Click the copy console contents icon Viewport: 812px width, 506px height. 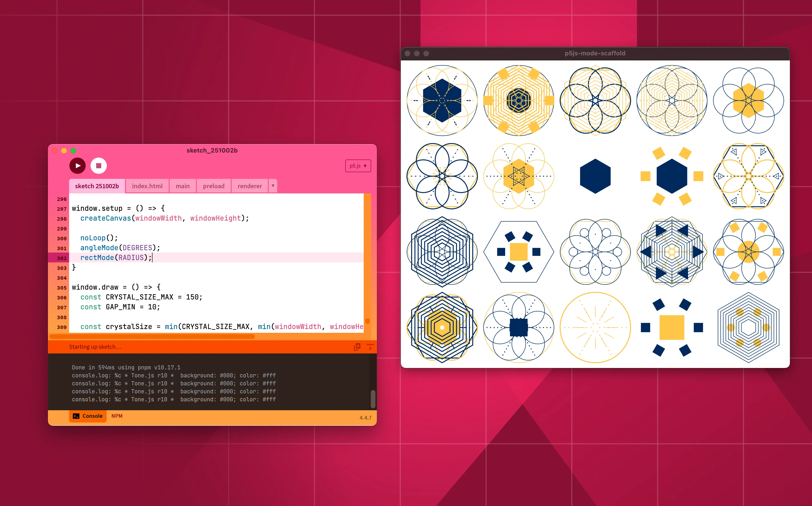pos(357,347)
